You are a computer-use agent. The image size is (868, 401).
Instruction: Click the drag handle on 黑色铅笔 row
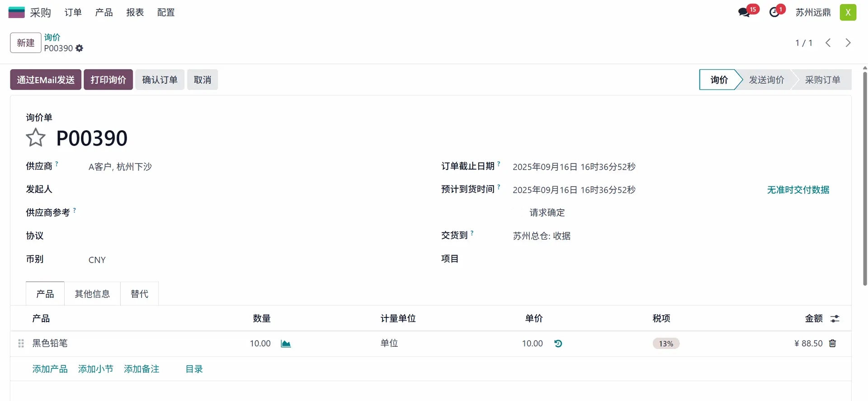[21, 344]
